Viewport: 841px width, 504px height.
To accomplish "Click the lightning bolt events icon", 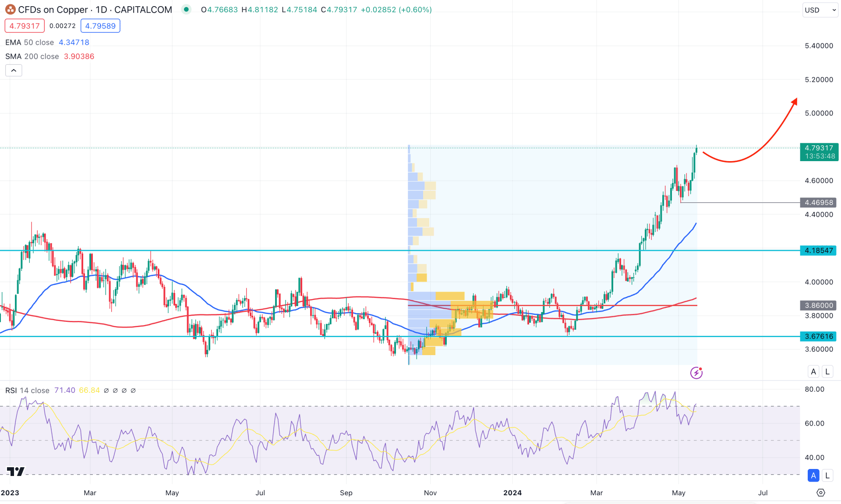I will tap(696, 373).
